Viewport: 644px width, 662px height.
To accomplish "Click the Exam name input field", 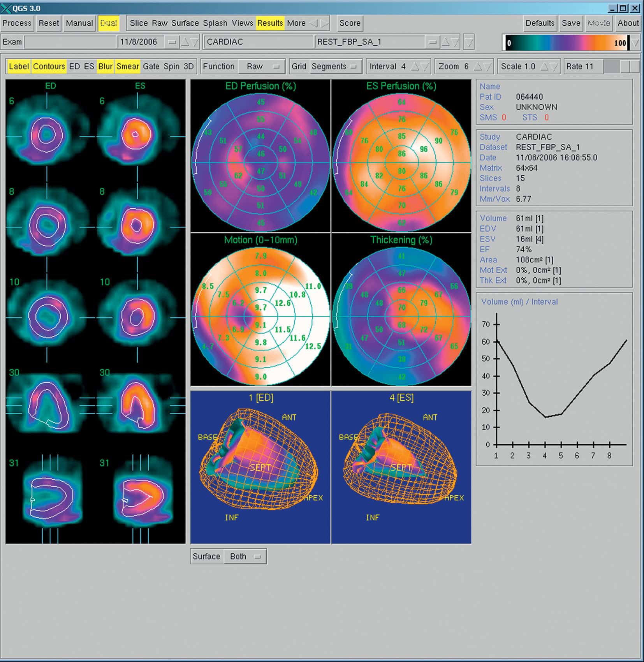I will (70, 42).
